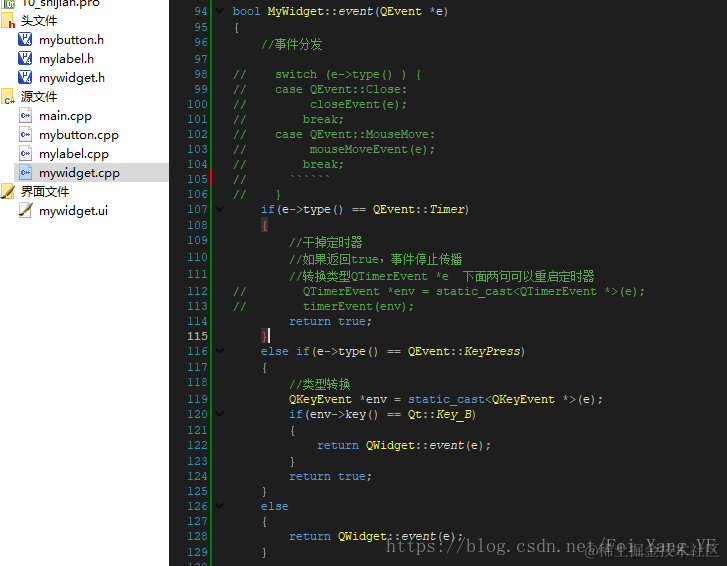
Task: Collapse the KeyPress else-if fold at line 116
Action: (x=220, y=351)
